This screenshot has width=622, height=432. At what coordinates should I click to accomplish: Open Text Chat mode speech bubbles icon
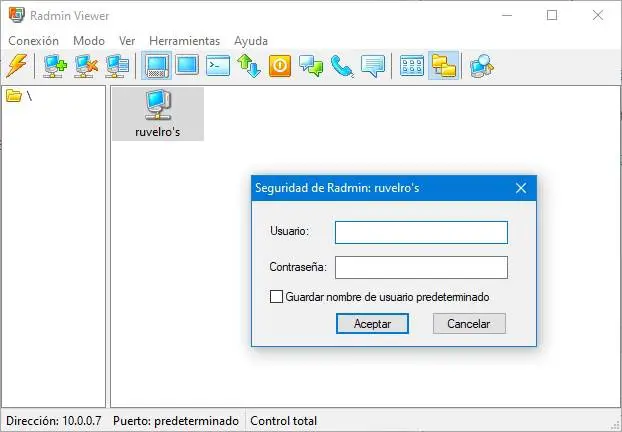311,65
